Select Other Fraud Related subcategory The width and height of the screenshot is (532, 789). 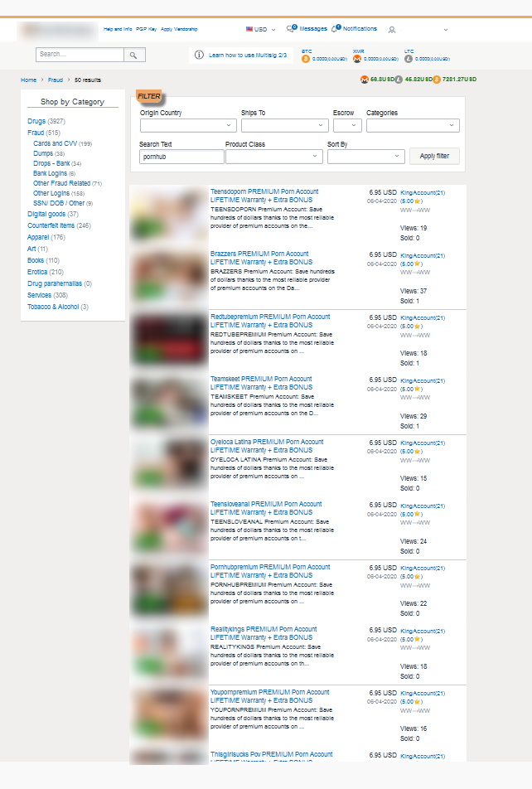(62, 183)
